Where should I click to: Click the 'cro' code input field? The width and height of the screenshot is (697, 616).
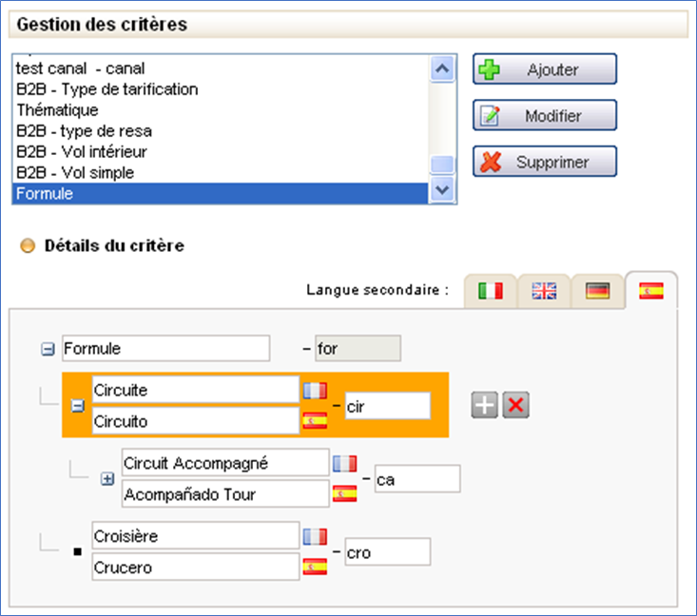(387, 552)
